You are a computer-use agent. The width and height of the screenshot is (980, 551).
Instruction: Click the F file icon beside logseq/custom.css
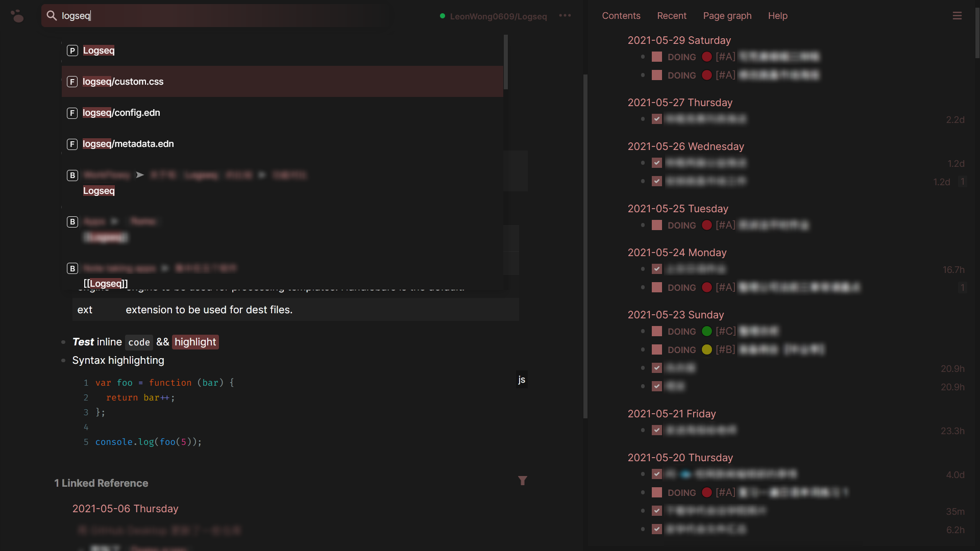72,82
